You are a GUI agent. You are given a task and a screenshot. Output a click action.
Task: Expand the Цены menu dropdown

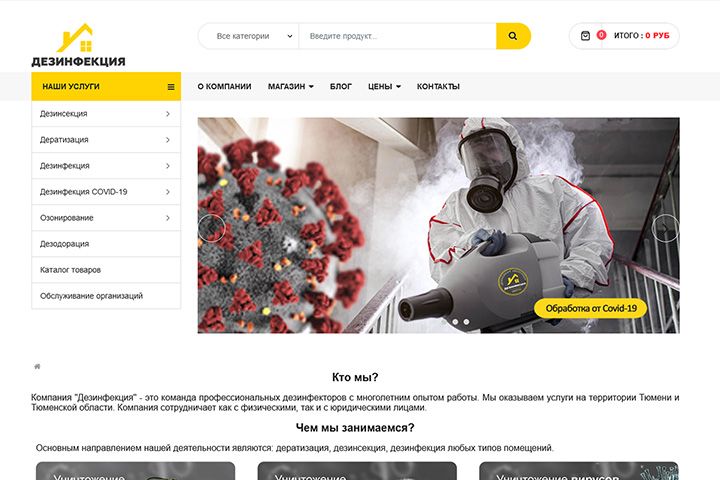(384, 86)
